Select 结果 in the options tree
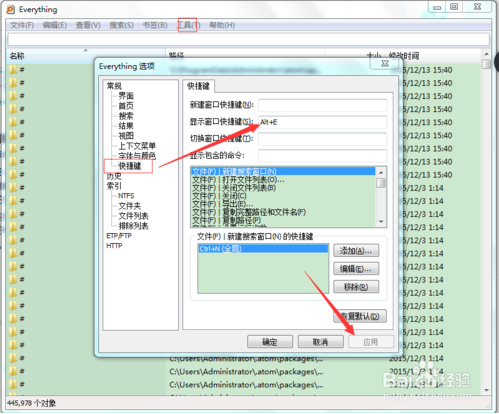 tap(126, 126)
